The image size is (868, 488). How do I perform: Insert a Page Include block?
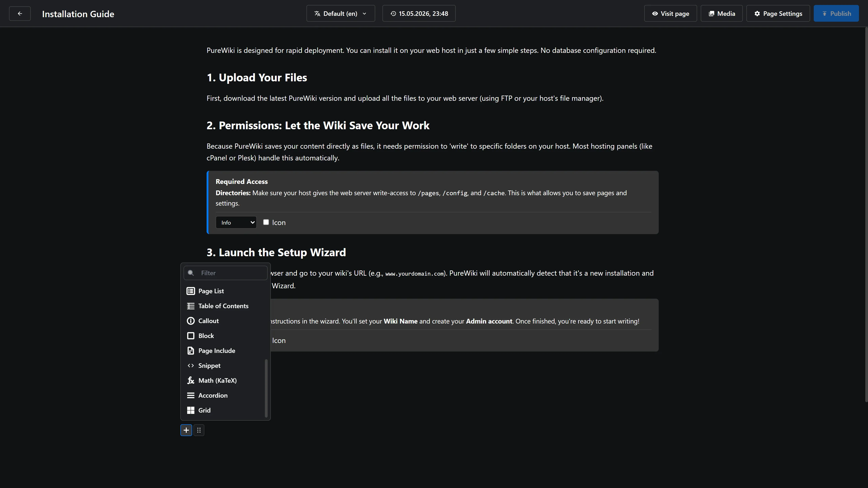(x=225, y=351)
